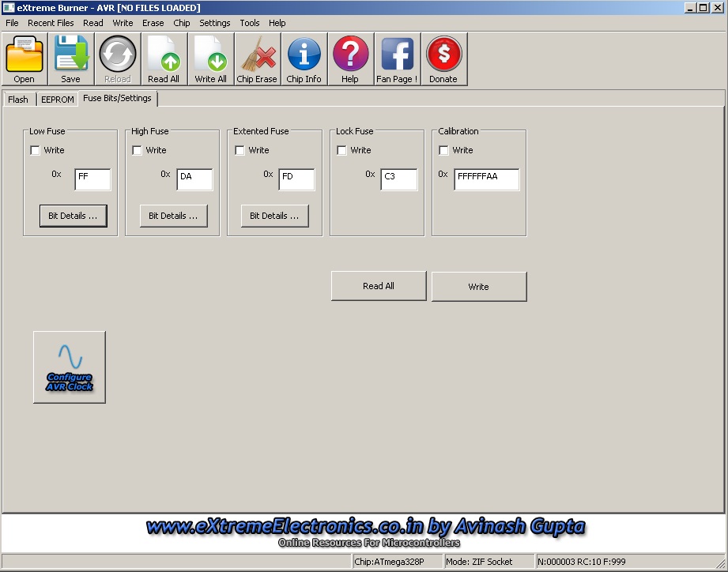728x572 pixels.
Task: Open Chip Info from the toolbar
Action: 304,59
